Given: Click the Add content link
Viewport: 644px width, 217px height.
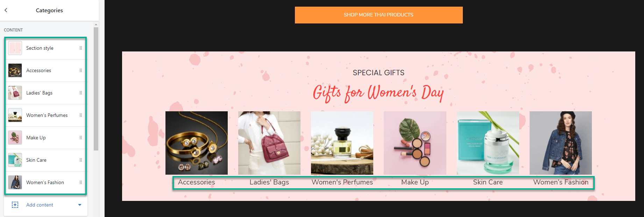Looking at the screenshot, I should pyautogui.click(x=40, y=205).
